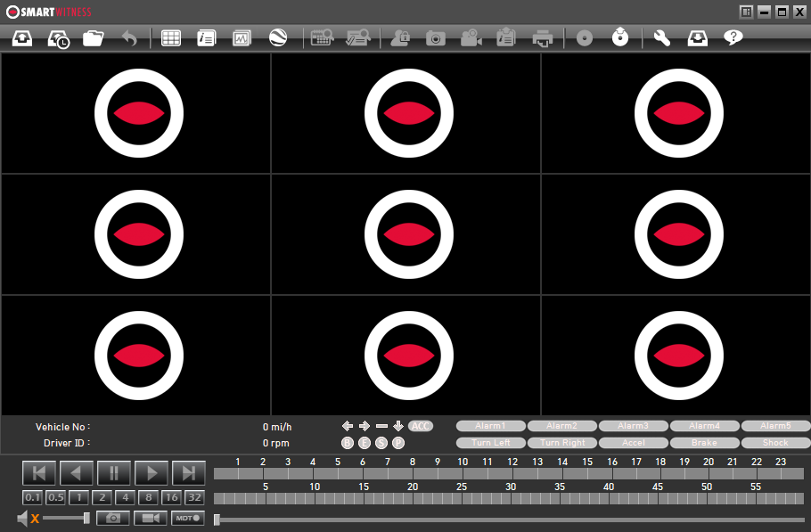The height and width of the screenshot is (532, 811).
Task: Open the grid table view icon
Action: click(170, 38)
